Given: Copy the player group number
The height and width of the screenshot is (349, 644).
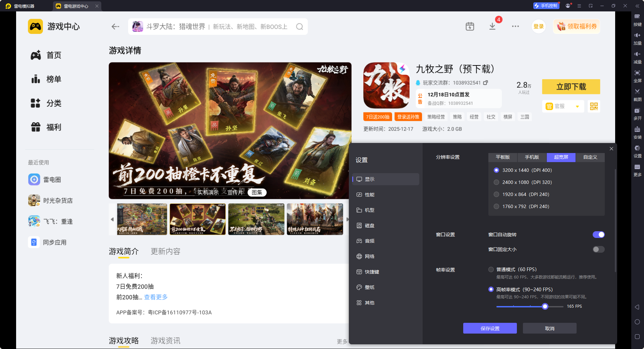Looking at the screenshot, I should pyautogui.click(x=485, y=83).
